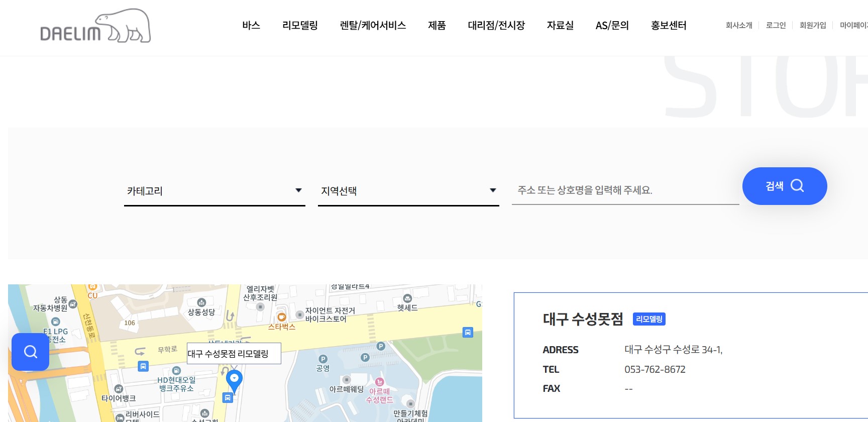Image resolution: width=868 pixels, height=422 pixels.
Task: Click the address 대구 수성구 수성로 34-1
Action: (673, 350)
